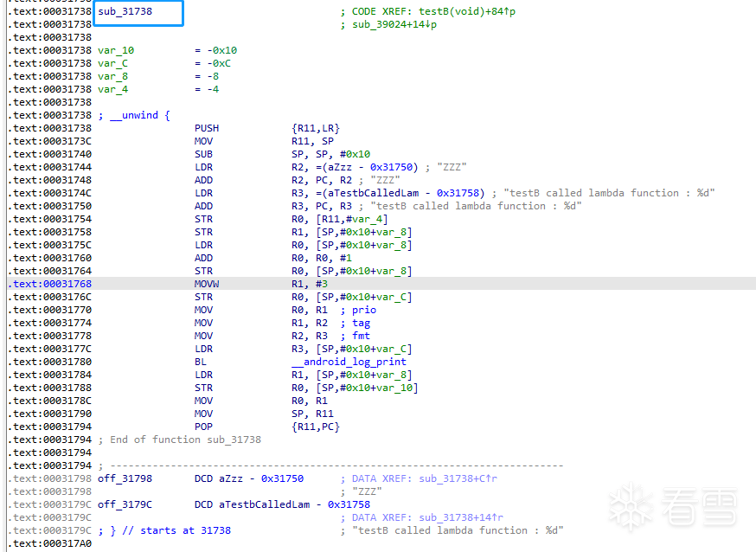The image size is (756, 552).
Task: Jump to the __android_log_print call target
Action: 349,363
